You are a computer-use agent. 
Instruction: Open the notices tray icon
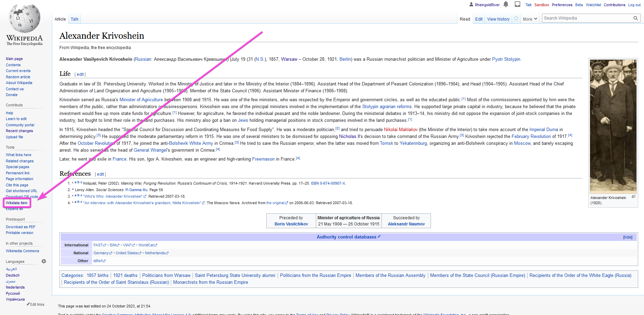tap(518, 4)
